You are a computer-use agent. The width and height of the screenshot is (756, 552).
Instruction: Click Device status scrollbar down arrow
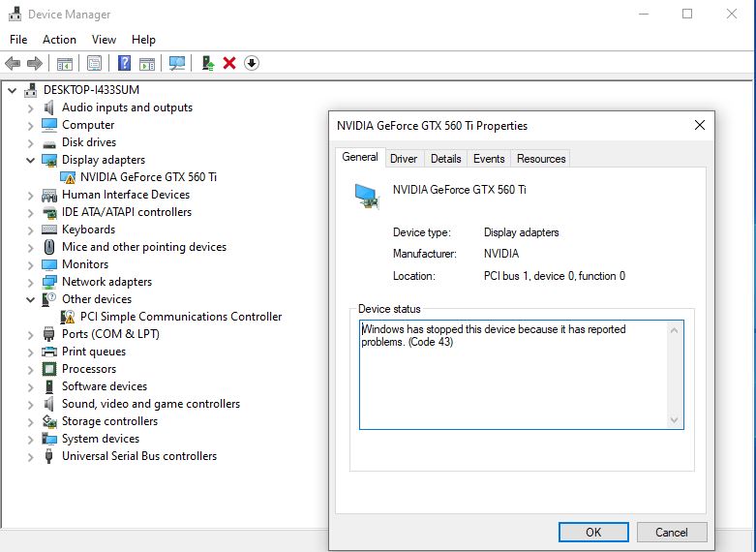[674, 420]
